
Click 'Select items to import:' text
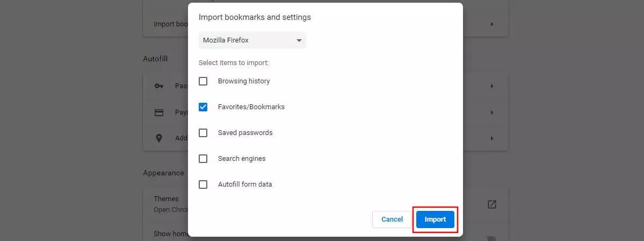234,63
